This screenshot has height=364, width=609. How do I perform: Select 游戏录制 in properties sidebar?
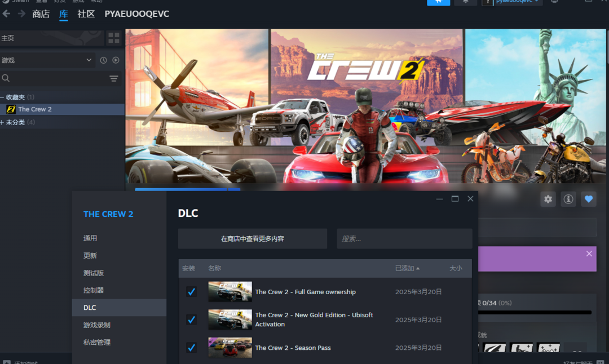(119, 325)
